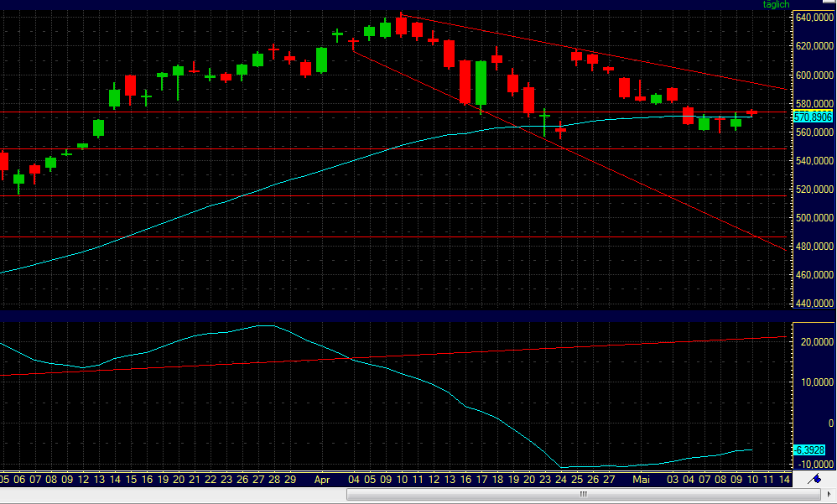This screenshot has height=504, width=837.
Task: Select the last green candle near May 9
Action: [734, 124]
